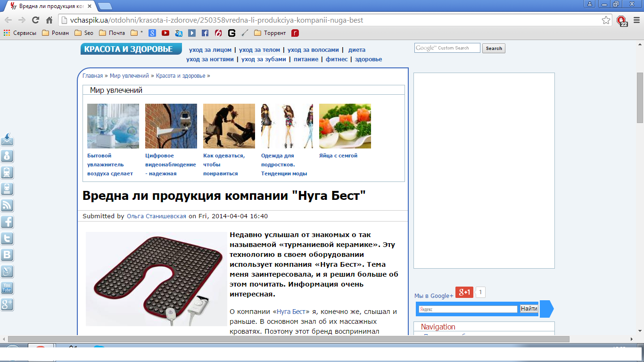Open the Facebook sidebar icon
Viewport: 644px width, 362px height.
(x=7, y=222)
